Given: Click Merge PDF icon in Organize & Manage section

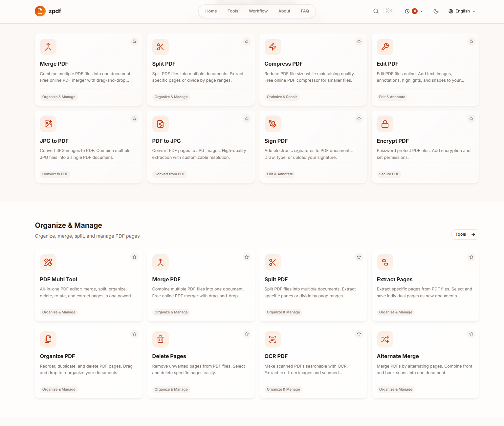Looking at the screenshot, I should pos(161,262).
